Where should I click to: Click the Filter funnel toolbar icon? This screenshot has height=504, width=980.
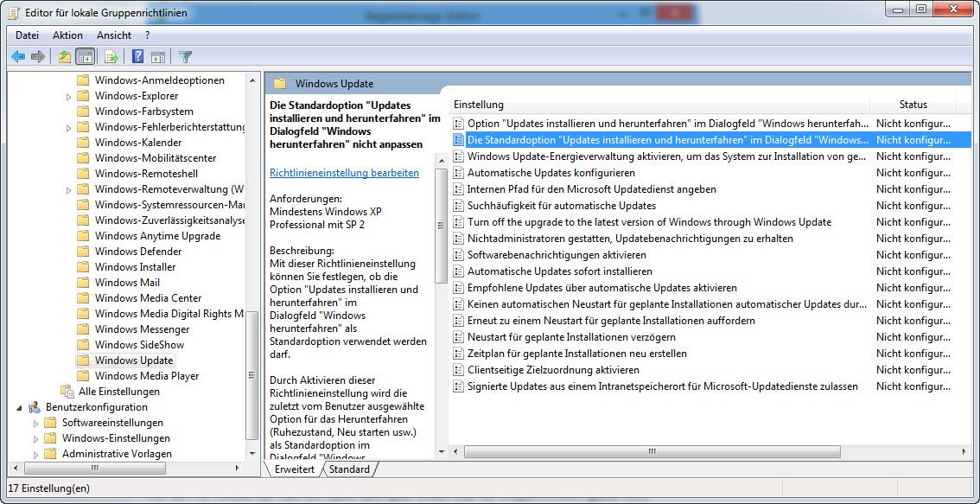pos(184,57)
